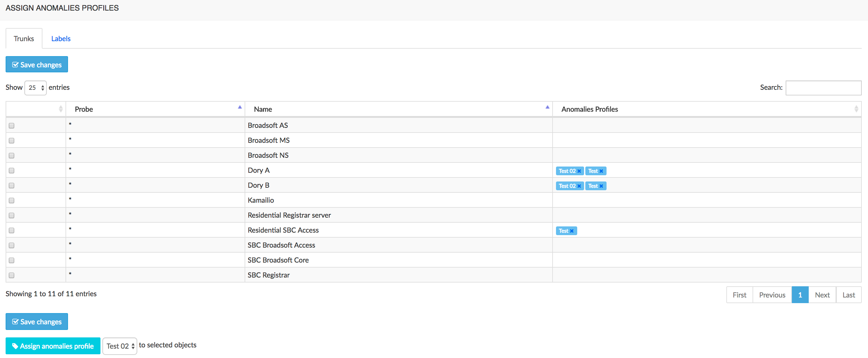Expand the entries per page dropdown
The width and height of the screenshot is (868, 358).
35,87
